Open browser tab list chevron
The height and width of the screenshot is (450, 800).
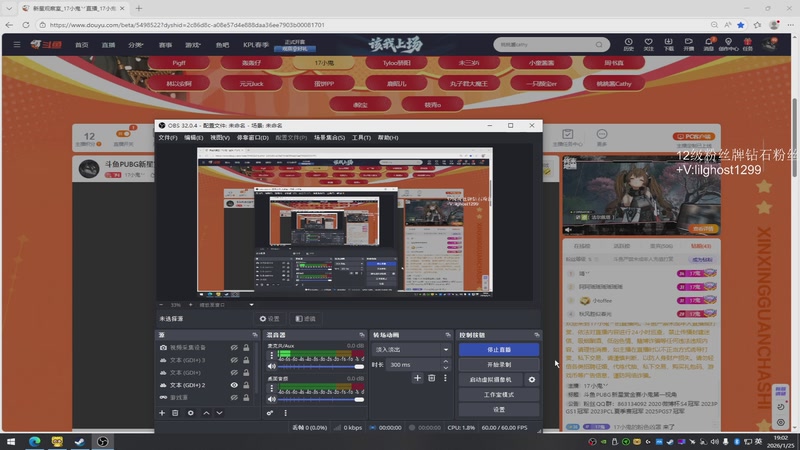9,8
